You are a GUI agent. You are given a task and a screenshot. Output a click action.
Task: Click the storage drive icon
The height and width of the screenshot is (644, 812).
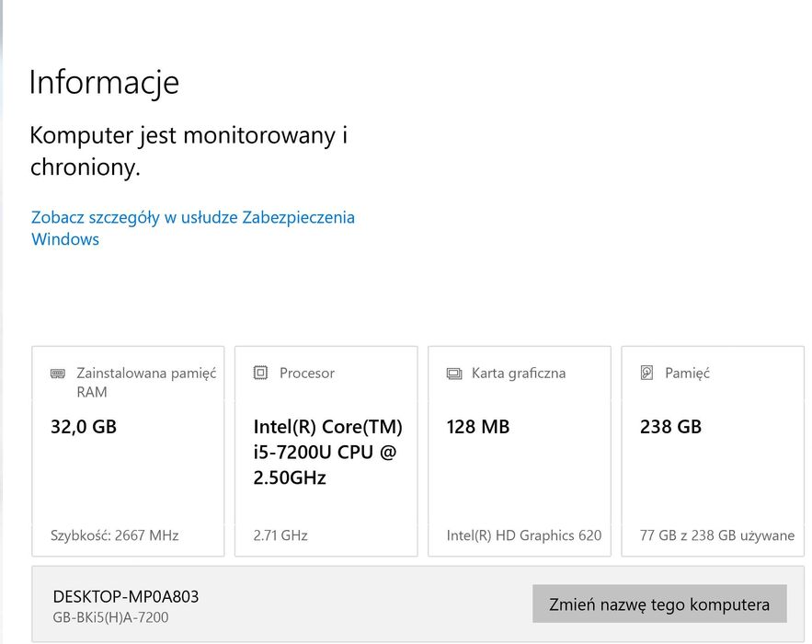coord(646,373)
